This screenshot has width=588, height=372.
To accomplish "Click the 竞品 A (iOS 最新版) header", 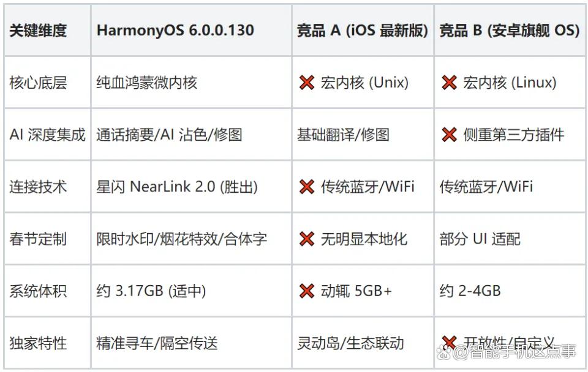I will click(x=362, y=31).
